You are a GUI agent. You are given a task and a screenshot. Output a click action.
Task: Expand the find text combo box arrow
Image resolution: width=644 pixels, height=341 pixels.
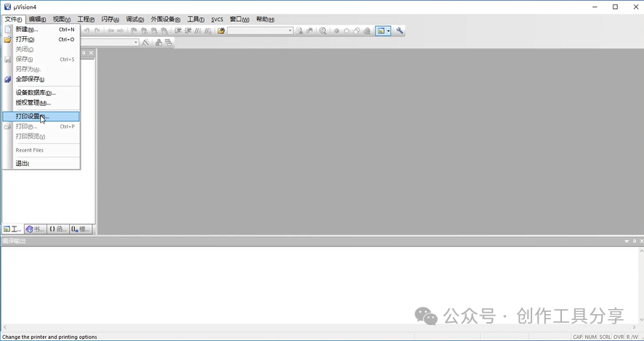(290, 30)
